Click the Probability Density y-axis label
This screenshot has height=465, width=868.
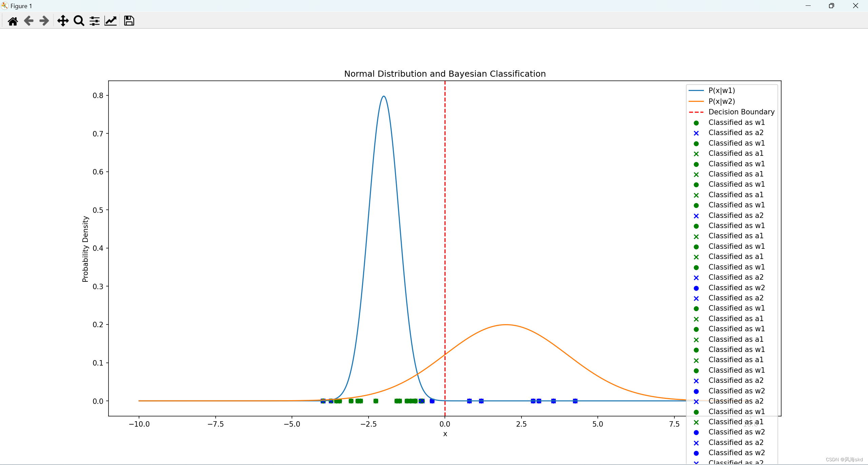[85, 249]
